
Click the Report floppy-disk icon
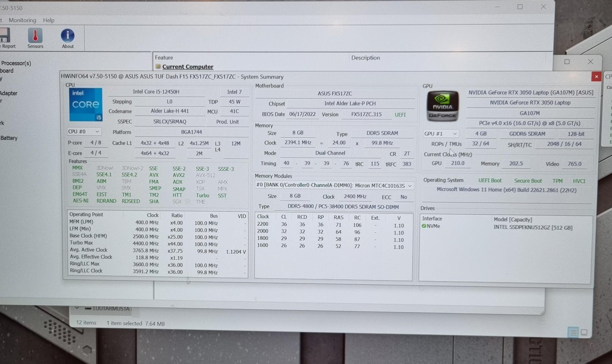tap(5, 35)
